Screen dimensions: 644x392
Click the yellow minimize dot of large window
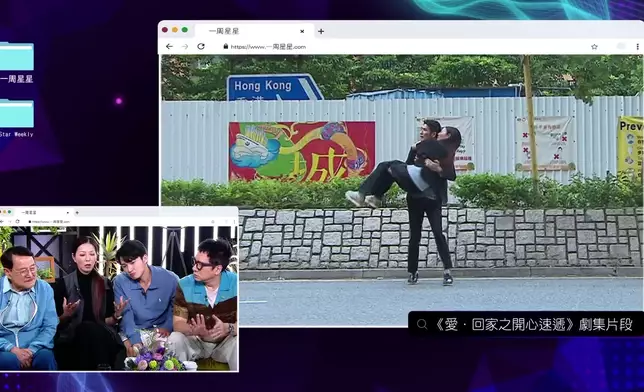[x=175, y=30]
